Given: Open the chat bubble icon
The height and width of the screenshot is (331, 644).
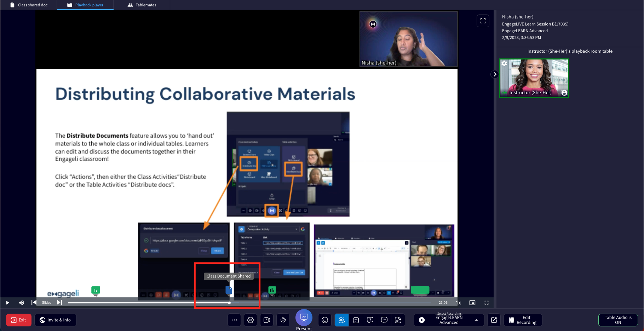Looking at the screenshot, I should pyautogui.click(x=384, y=320).
